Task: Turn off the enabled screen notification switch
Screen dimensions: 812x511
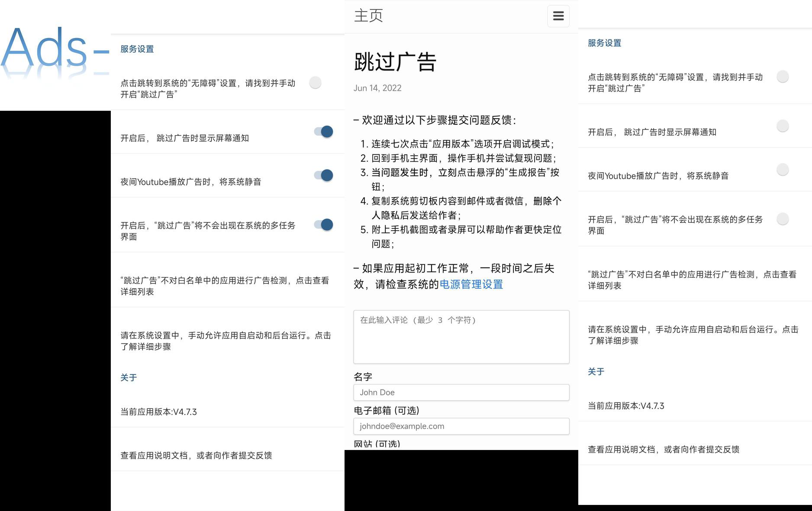Action: 324,132
